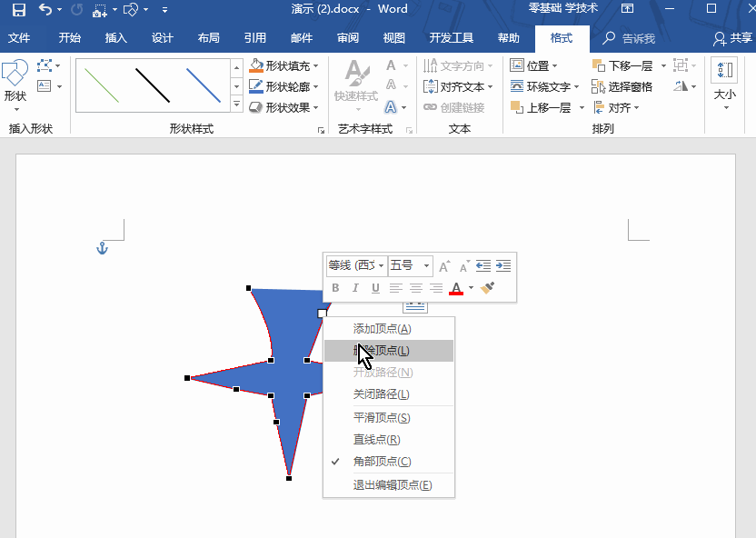Click the red font color A button
Viewport: 756px width, 538px height.
456,288
